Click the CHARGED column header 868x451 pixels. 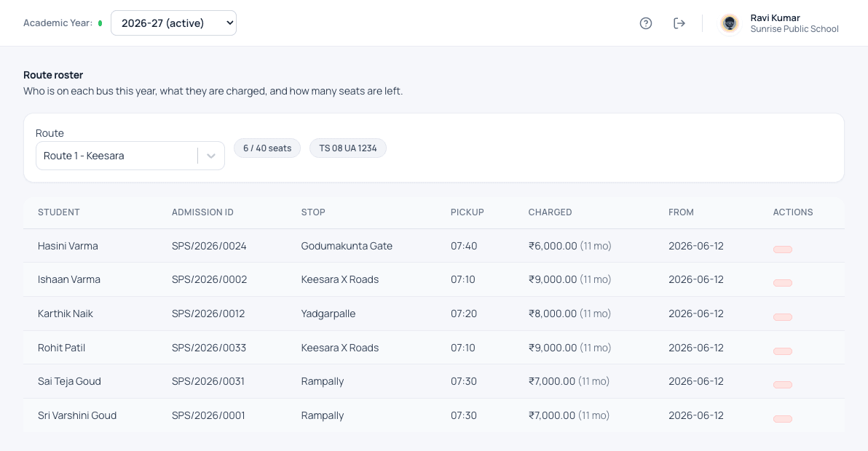click(x=550, y=212)
